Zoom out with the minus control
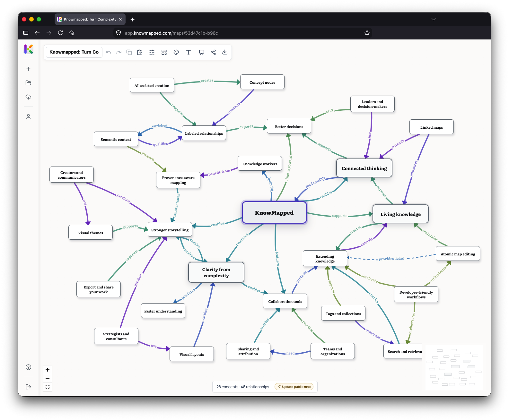Screen dimensions: 509x420 (48, 378)
